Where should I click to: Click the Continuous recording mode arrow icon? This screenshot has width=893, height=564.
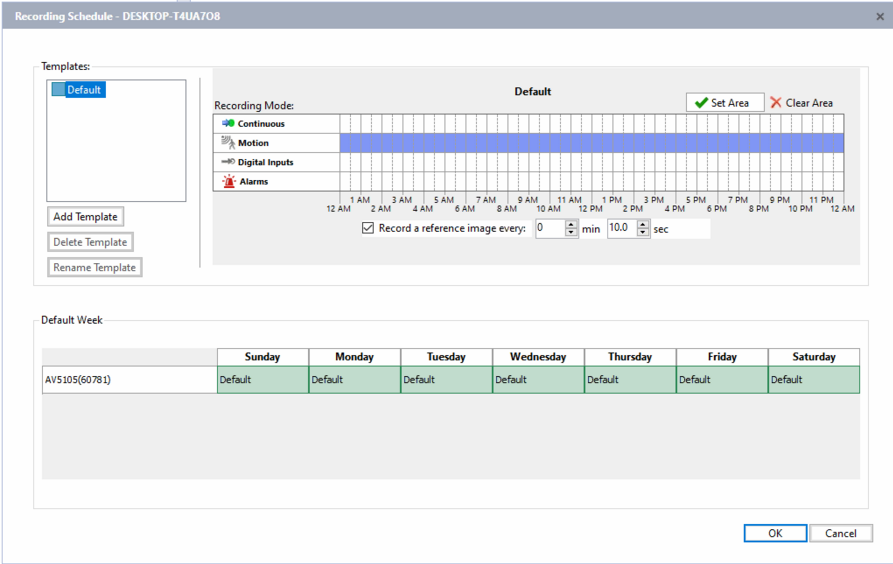pos(228,123)
